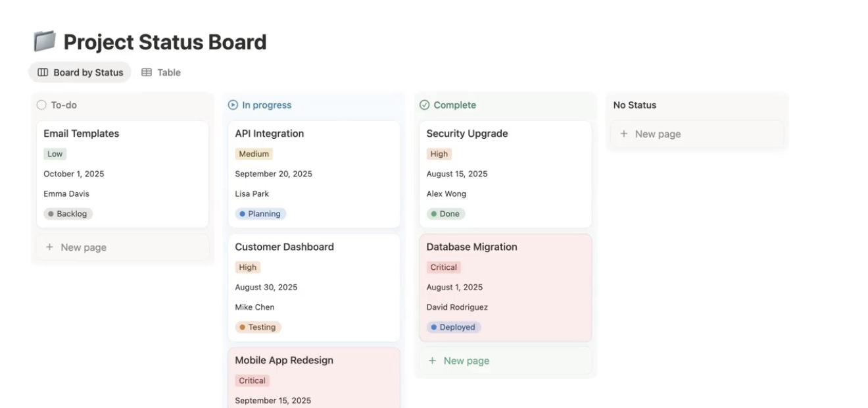Click the plus icon in No Status column
The width and height of the screenshot is (868, 408).
point(623,134)
